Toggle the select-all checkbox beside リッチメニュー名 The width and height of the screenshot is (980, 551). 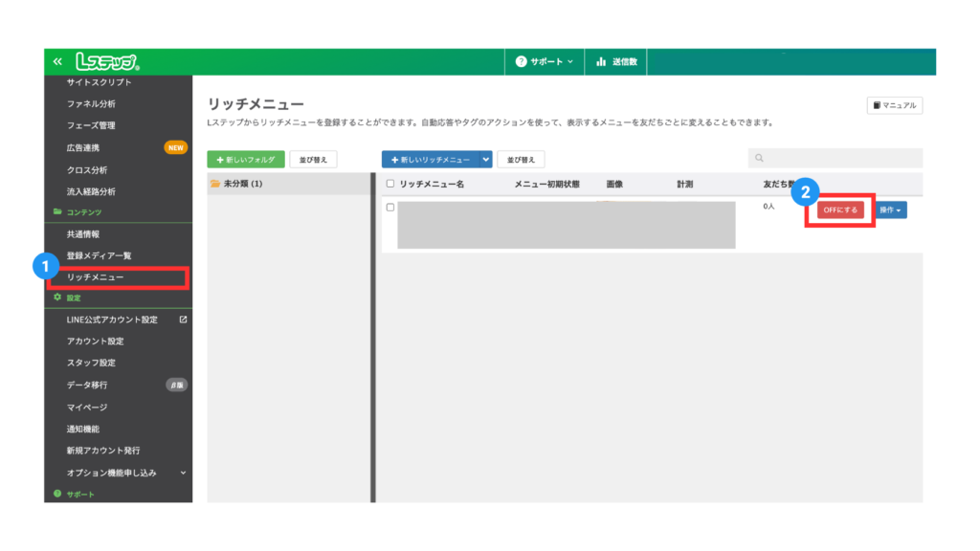pyautogui.click(x=390, y=184)
